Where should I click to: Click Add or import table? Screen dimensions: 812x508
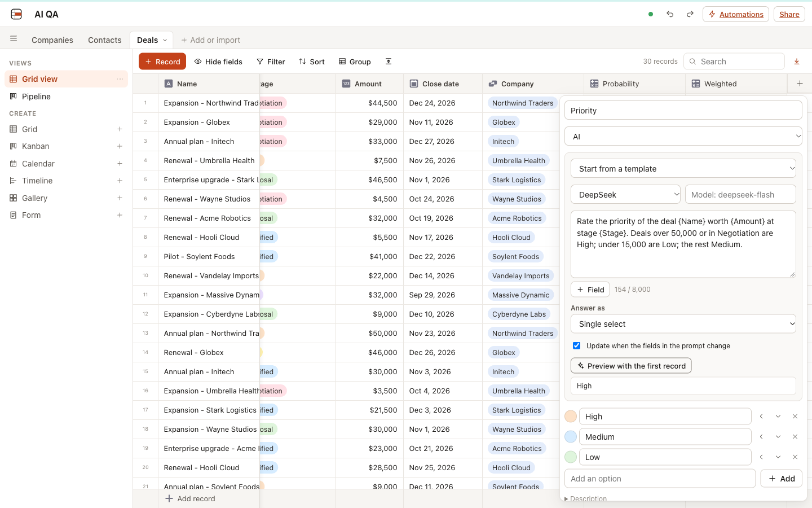click(210, 40)
